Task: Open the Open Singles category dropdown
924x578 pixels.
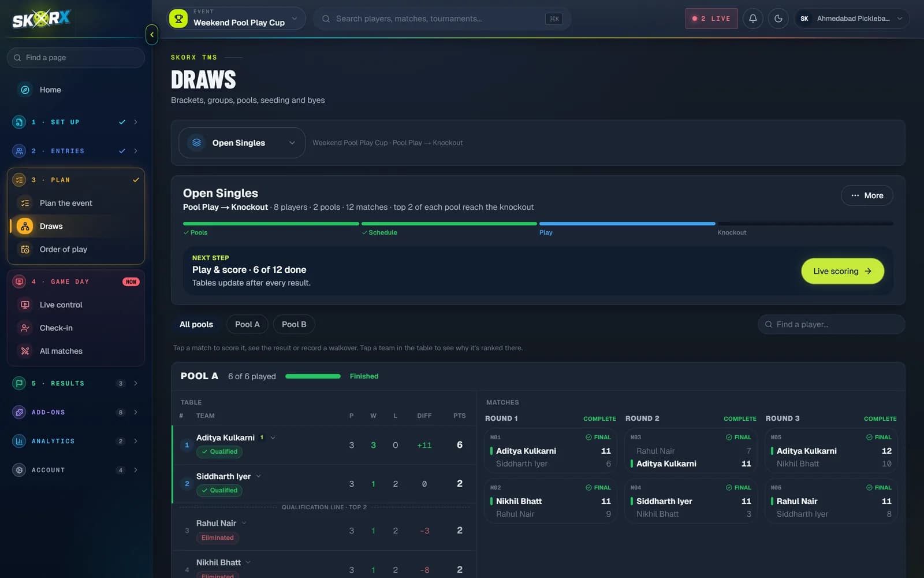Action: pyautogui.click(x=242, y=143)
